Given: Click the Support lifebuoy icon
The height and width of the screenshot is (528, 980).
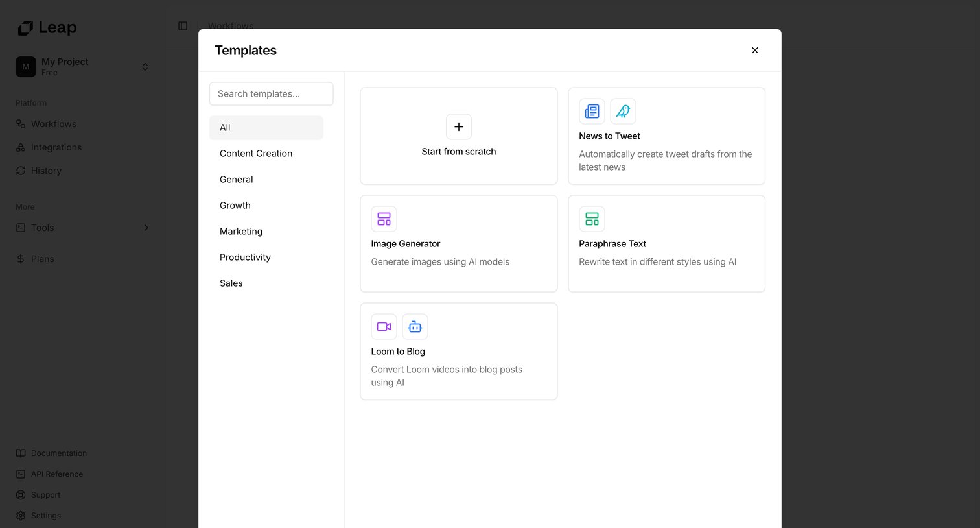Looking at the screenshot, I should (x=21, y=495).
